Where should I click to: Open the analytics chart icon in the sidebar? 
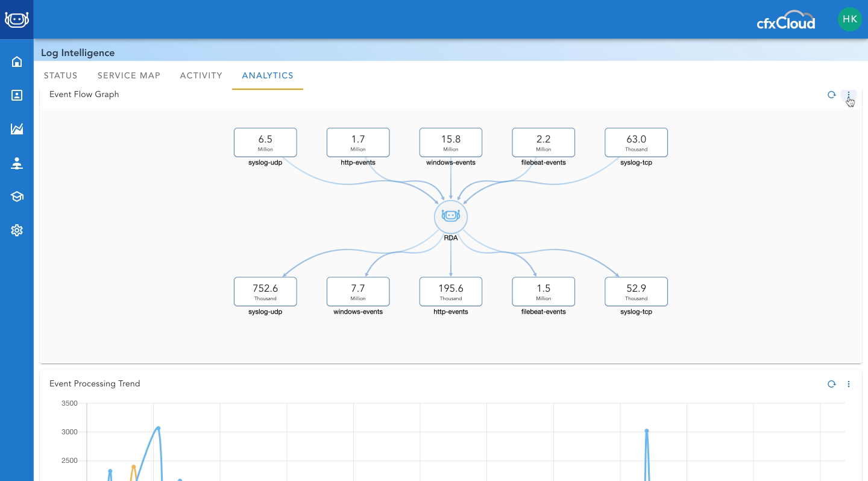pyautogui.click(x=17, y=128)
